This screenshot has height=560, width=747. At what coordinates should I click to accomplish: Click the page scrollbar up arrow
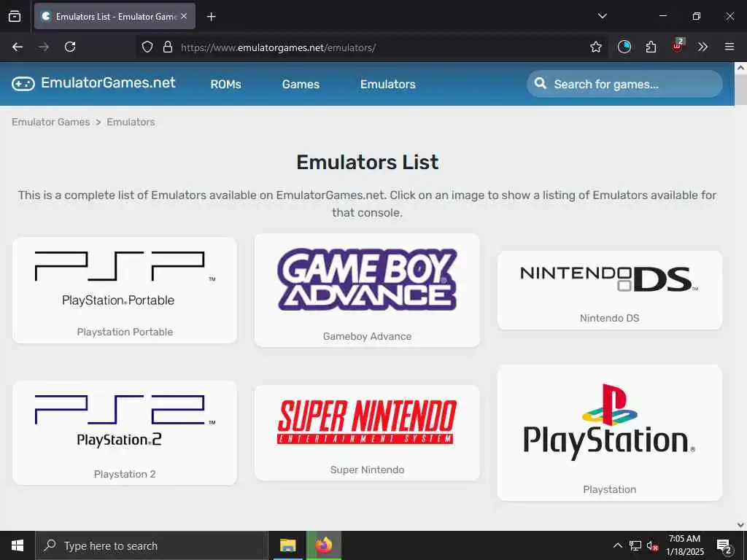[x=741, y=68]
